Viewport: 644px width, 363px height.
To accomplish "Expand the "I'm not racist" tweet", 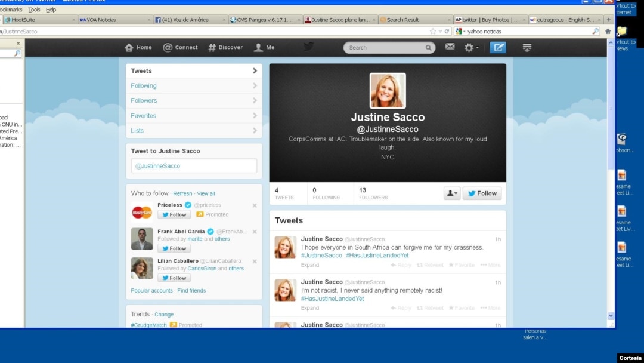I will tap(309, 308).
